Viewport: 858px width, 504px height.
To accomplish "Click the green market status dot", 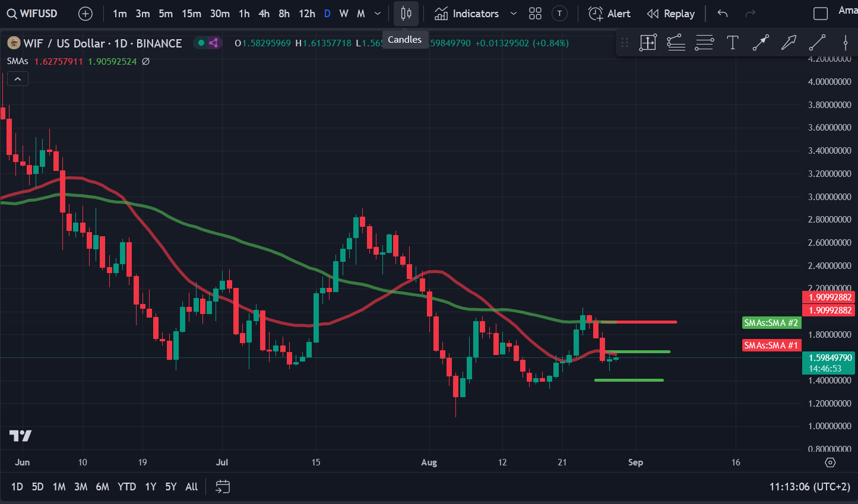I will pyautogui.click(x=201, y=43).
